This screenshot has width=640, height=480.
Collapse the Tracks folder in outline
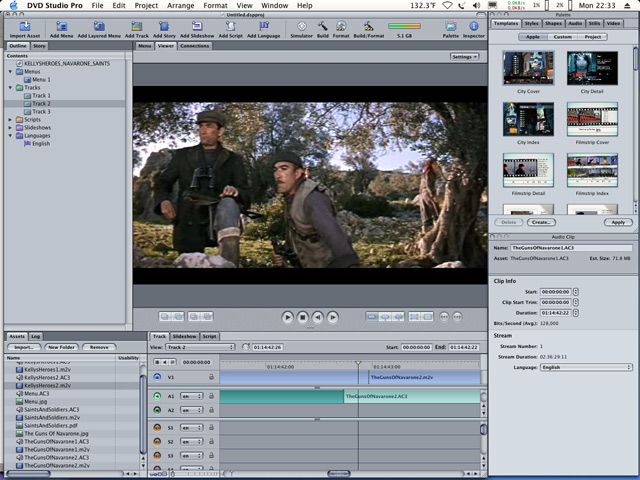tap(10, 87)
